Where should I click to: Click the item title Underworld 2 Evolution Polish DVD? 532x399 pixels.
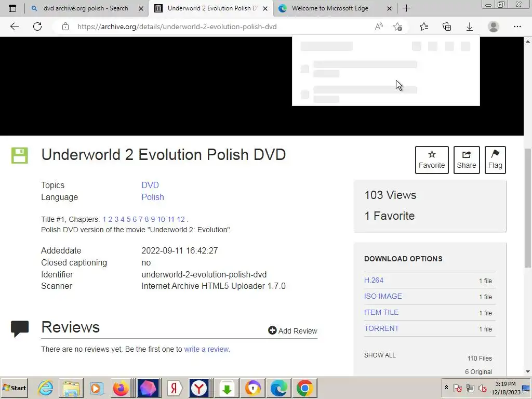click(x=164, y=155)
